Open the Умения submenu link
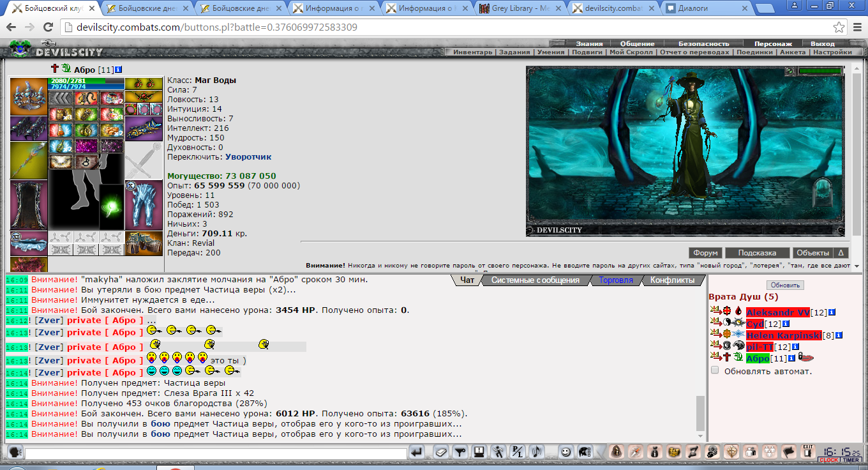Viewport: 868px width, 470px height. pyautogui.click(x=550, y=52)
